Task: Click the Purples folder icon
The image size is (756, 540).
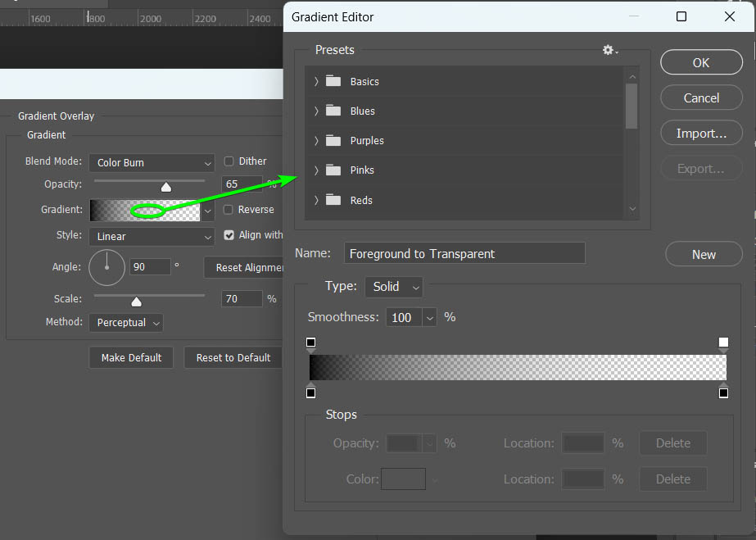Action: click(333, 140)
